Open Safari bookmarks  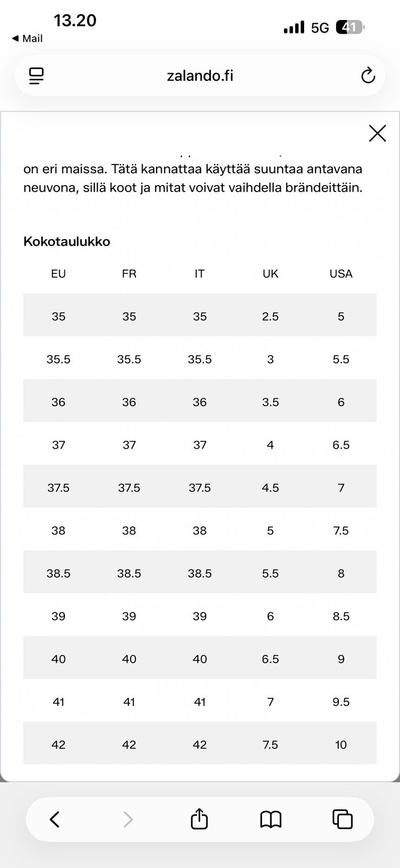(271, 819)
